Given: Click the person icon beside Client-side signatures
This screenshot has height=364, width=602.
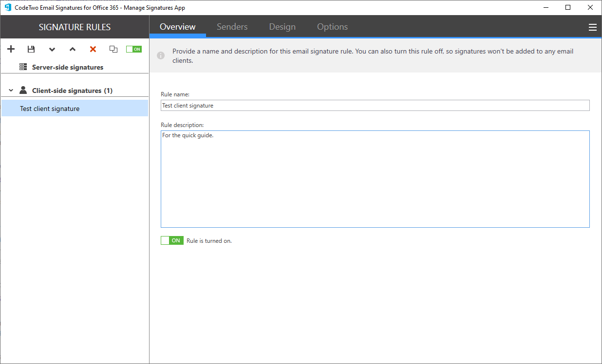Looking at the screenshot, I should [x=23, y=90].
